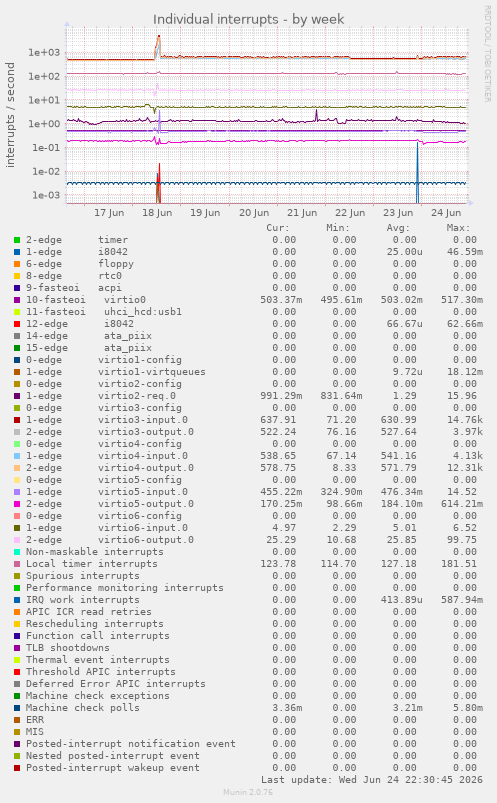Click the '17 Jun' date label
Viewport: 497px width, 803px height.
109,213
